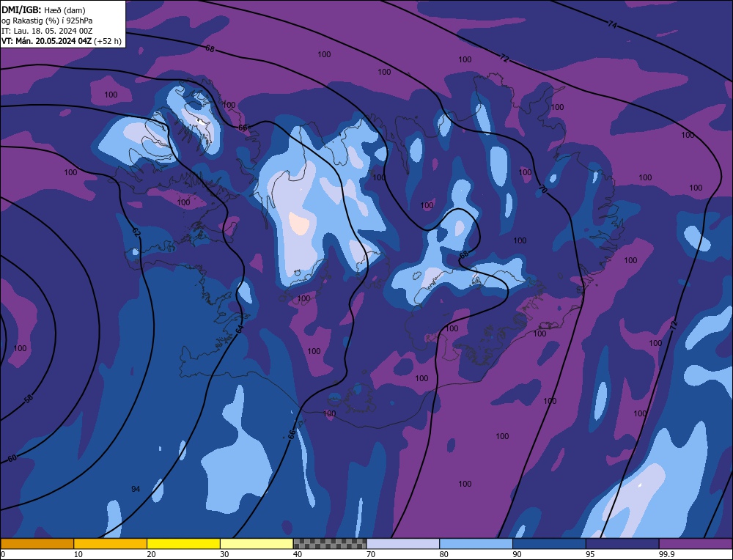Screen dimensions: 733x560
Task: Click the dark orange 0–10 legend swatch
Action: [x=37, y=543]
